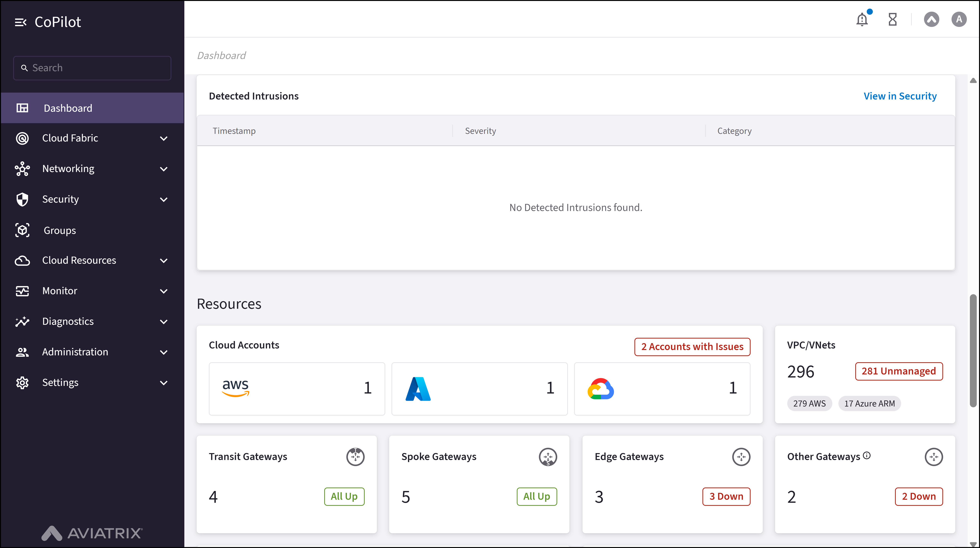Image resolution: width=980 pixels, height=548 pixels.
Task: Open the Networking section icon
Action: coord(22,168)
